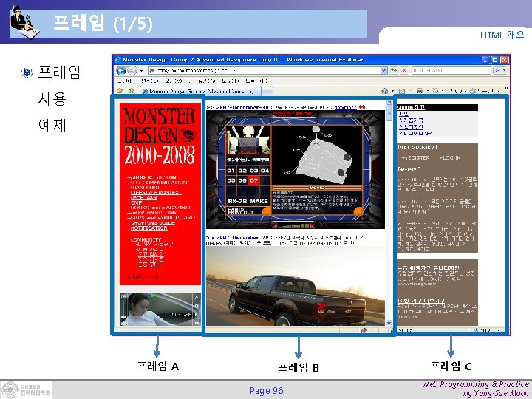
Task: Click the Frame B scrollbar up arrow
Action: pyautogui.click(x=389, y=103)
